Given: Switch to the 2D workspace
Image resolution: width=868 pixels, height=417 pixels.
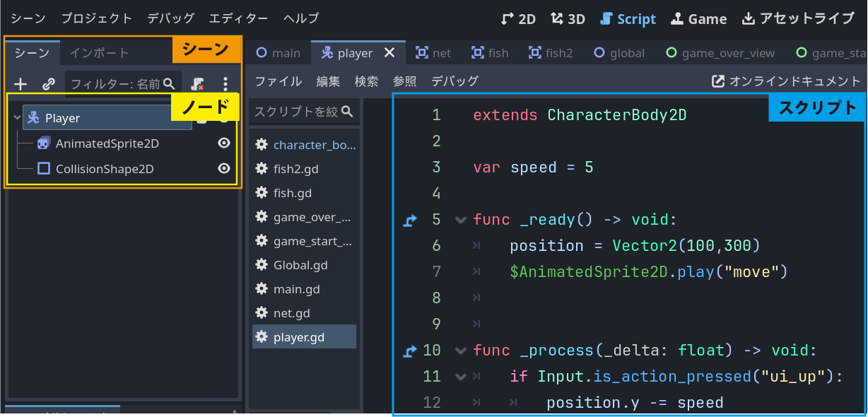Looking at the screenshot, I should pos(518,19).
